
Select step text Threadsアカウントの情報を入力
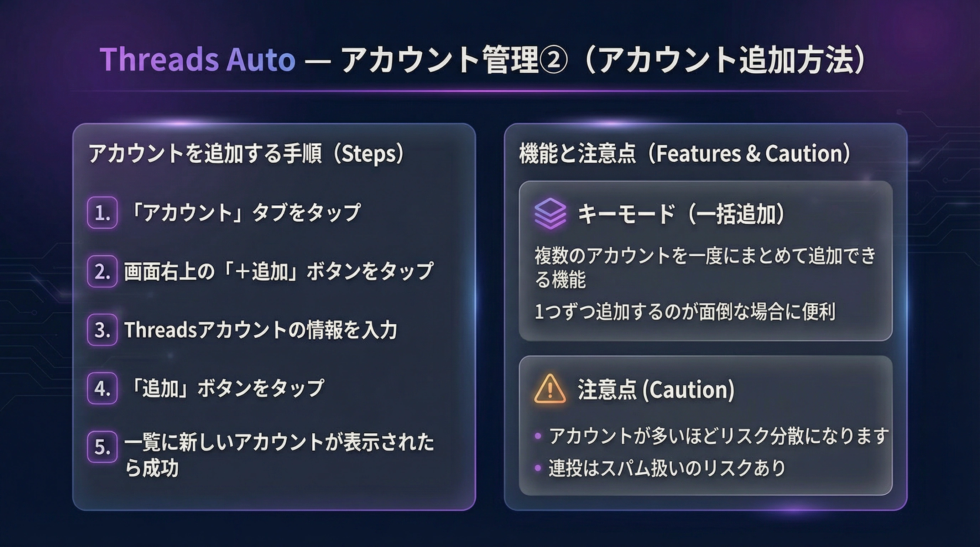pyautogui.click(x=261, y=329)
